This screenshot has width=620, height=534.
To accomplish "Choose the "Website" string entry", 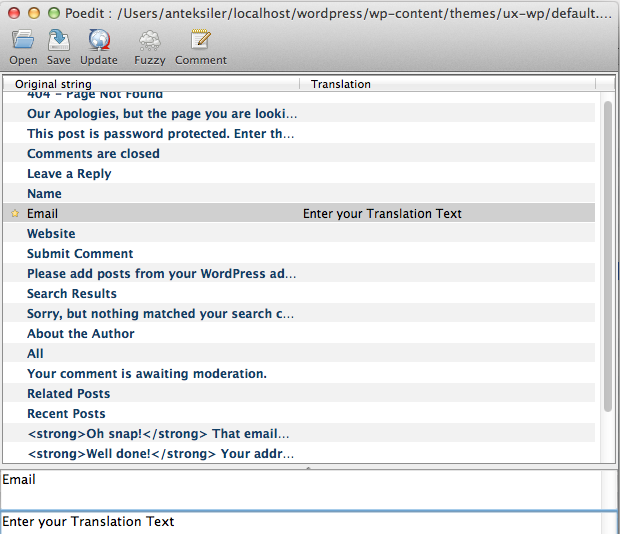I will pyautogui.click(x=51, y=234).
